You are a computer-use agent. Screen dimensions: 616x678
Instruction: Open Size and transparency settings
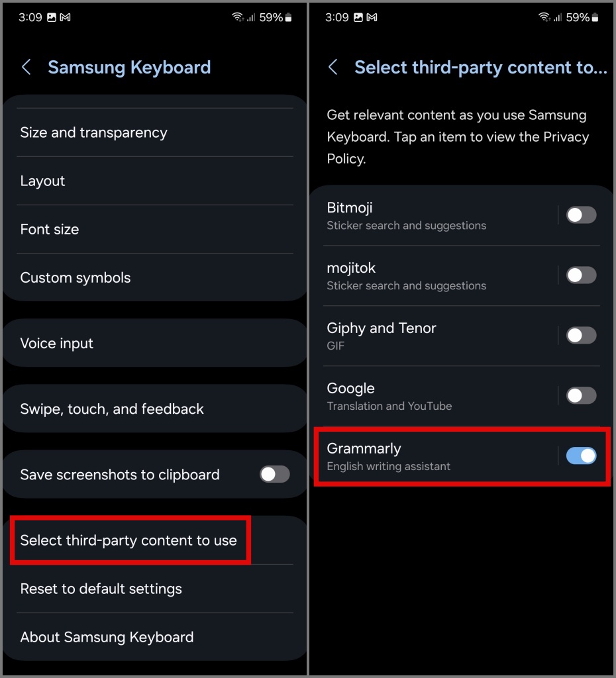pyautogui.click(x=155, y=132)
